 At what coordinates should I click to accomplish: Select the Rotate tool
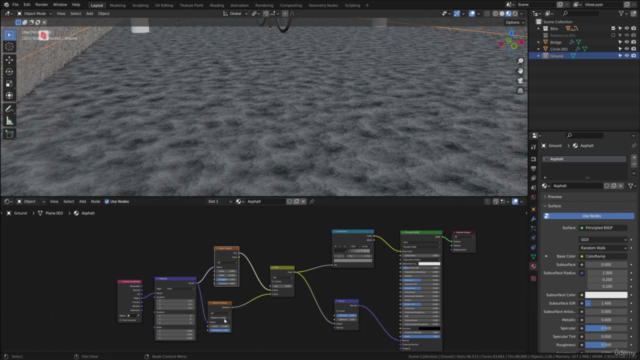point(9,72)
